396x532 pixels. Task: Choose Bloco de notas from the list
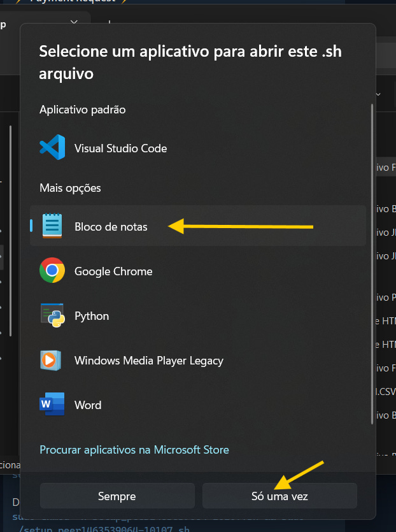198,226
